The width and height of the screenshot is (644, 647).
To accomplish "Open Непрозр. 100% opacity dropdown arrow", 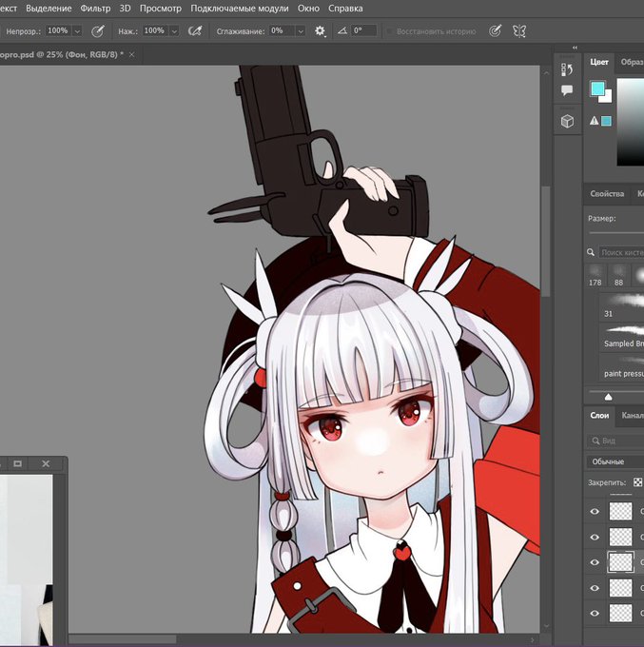I will click(77, 31).
